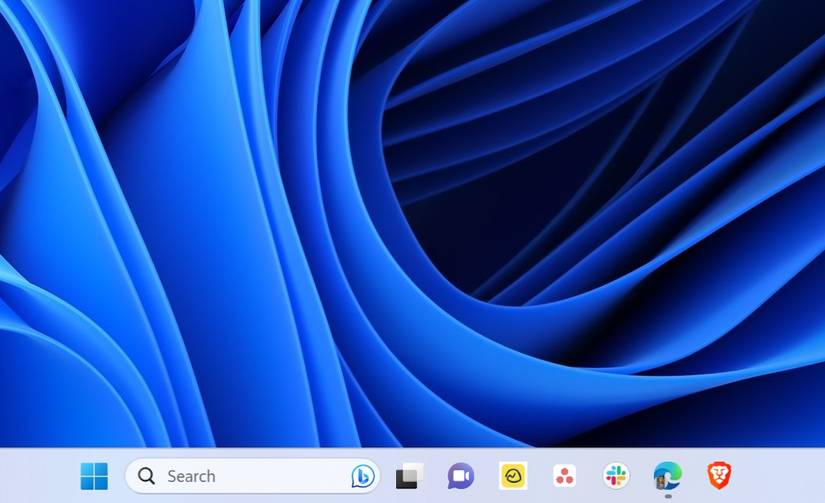Image resolution: width=825 pixels, height=503 pixels.
Task: Launch the Brave browser icon
Action: (x=719, y=476)
